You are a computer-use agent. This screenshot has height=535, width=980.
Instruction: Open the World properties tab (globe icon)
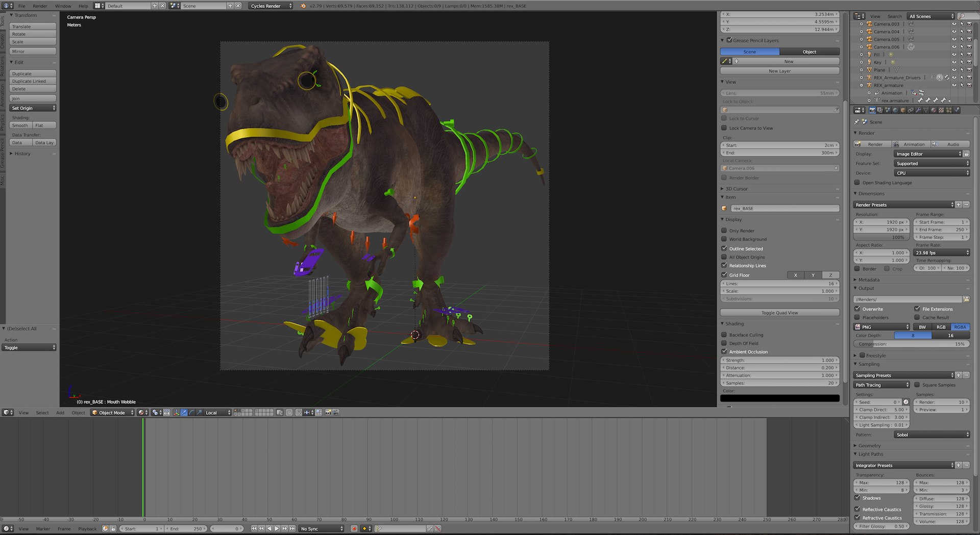(x=895, y=110)
